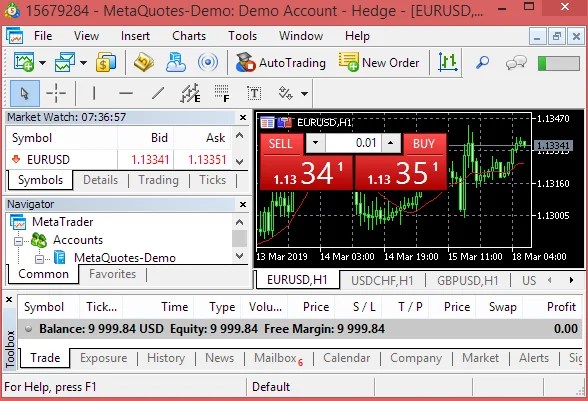
Task: Switch to the Trading tab in Market Watch
Action: click(x=158, y=180)
